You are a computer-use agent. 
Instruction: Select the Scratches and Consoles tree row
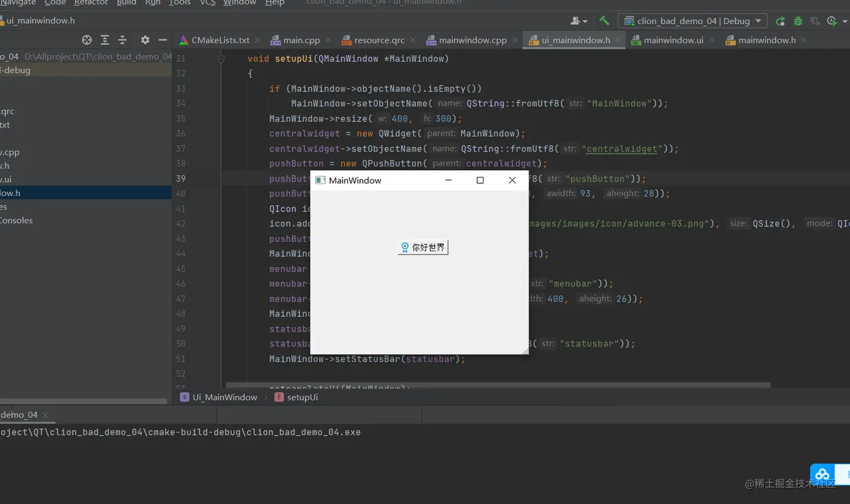(85, 220)
